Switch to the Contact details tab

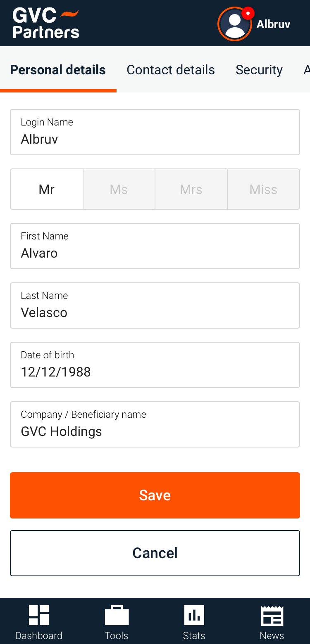point(171,70)
